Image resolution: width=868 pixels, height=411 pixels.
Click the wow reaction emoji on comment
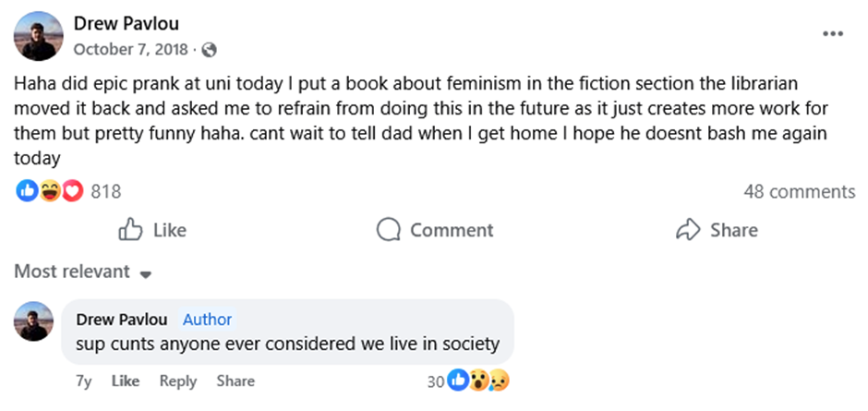click(478, 381)
